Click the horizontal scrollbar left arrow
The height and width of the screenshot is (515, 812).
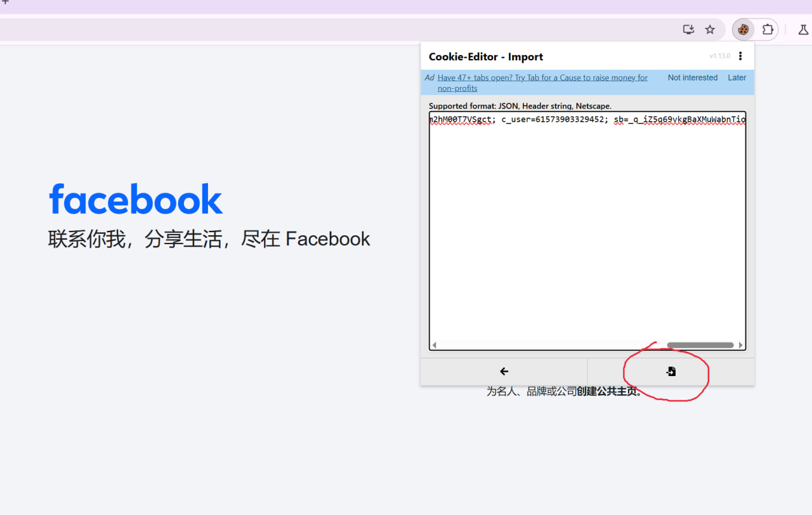coord(435,346)
